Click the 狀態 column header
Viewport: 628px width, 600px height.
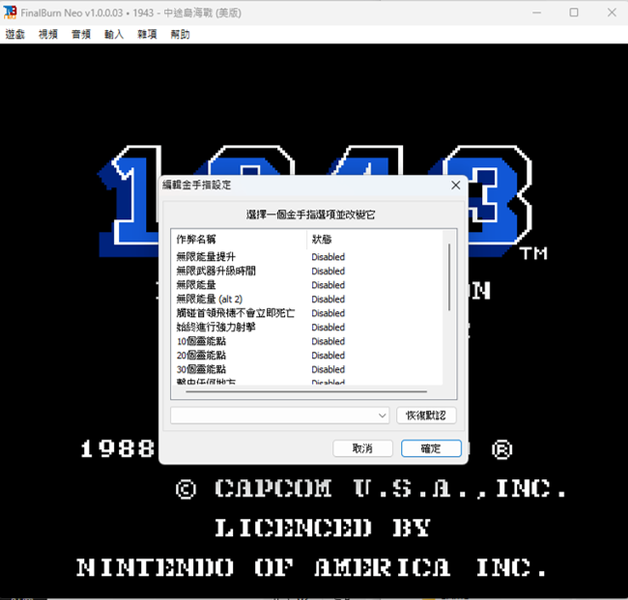tap(374, 239)
